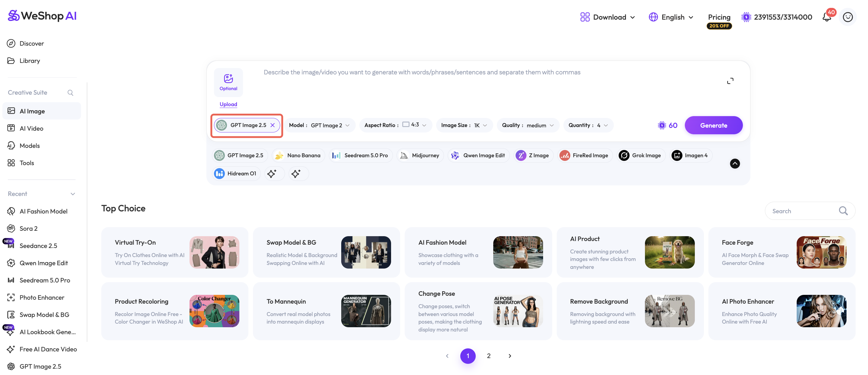Pick the FireRed Image model chip

tap(584, 155)
